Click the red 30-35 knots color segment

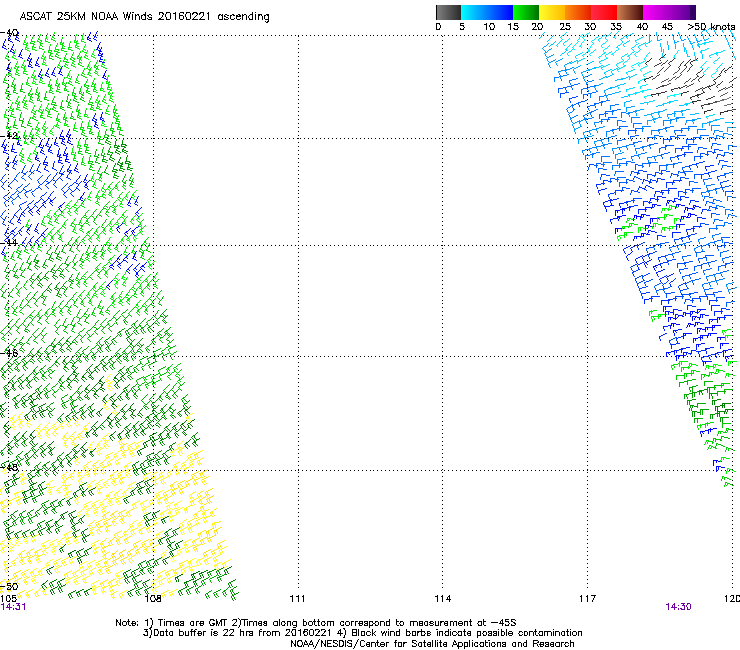click(604, 12)
